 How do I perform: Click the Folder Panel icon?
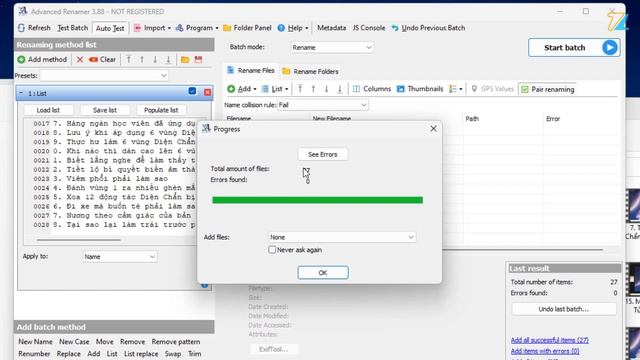(227, 28)
